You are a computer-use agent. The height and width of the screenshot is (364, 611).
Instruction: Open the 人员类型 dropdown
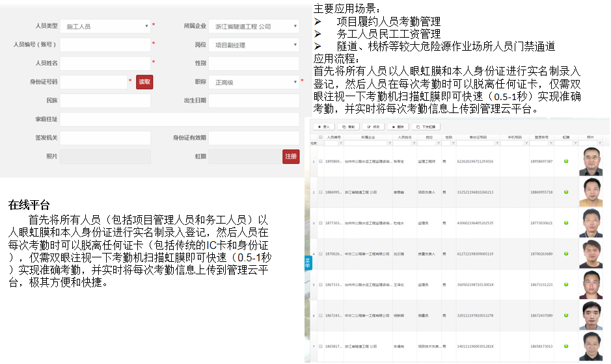[x=105, y=27]
